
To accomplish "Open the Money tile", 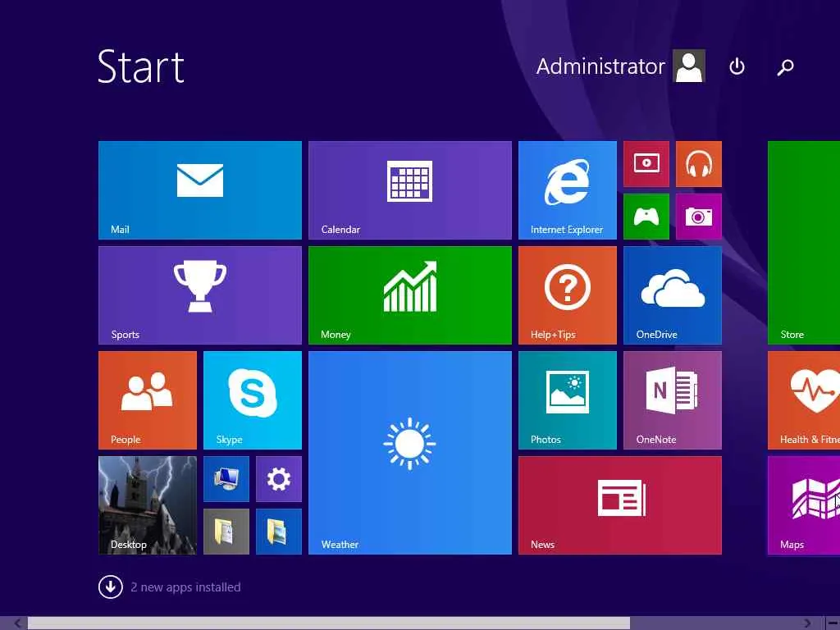I will 410,295.
